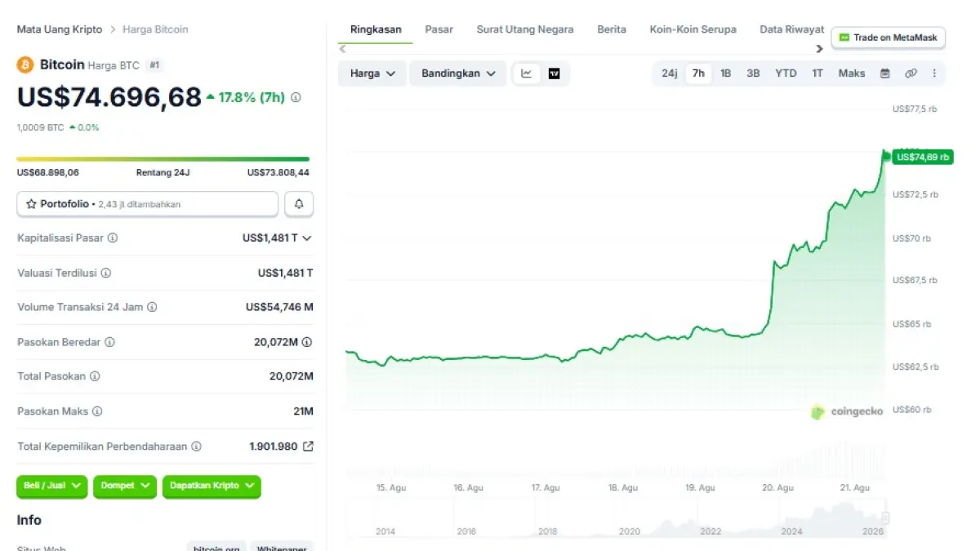Screen dimensions: 980x551
Task: Open the price alert bell icon
Action: click(299, 204)
